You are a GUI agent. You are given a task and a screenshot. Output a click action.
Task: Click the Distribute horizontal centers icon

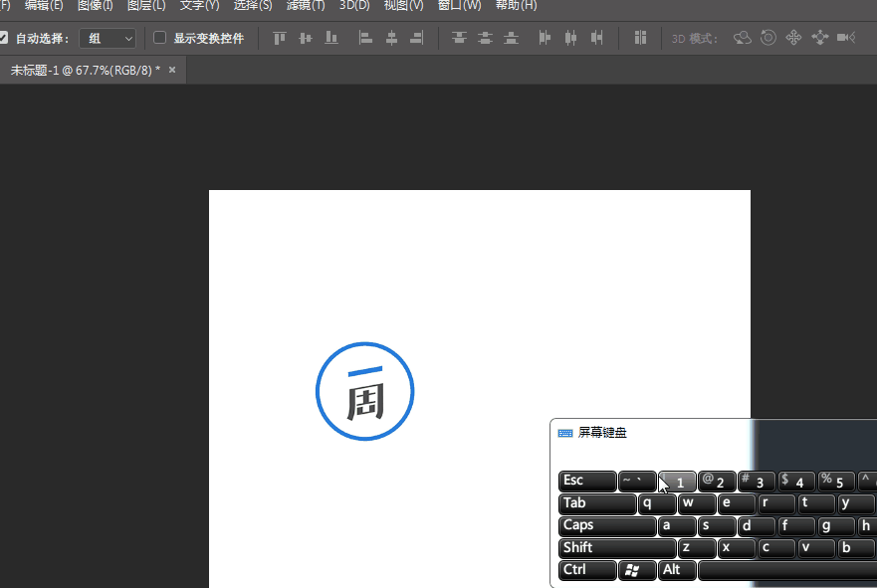tap(570, 38)
